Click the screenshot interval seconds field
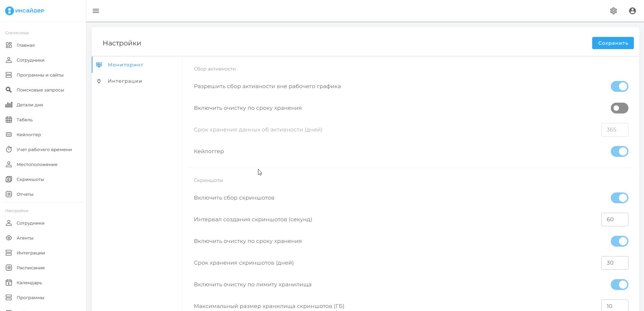The image size is (644, 311). (x=614, y=220)
